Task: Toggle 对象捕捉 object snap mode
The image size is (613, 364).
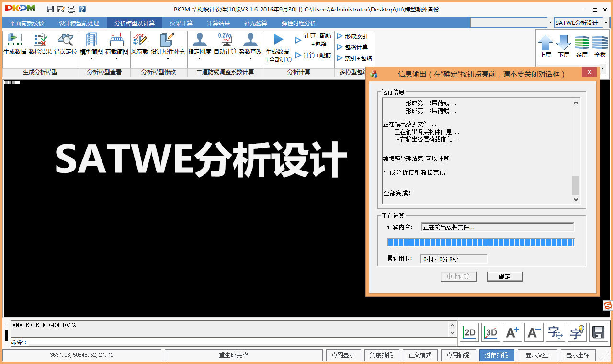Action: (x=497, y=355)
